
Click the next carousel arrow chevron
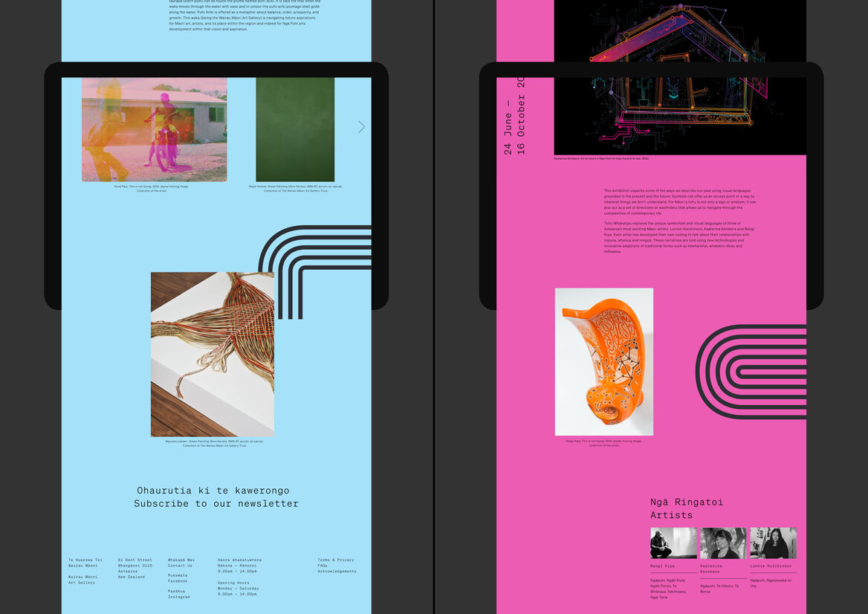point(361,126)
